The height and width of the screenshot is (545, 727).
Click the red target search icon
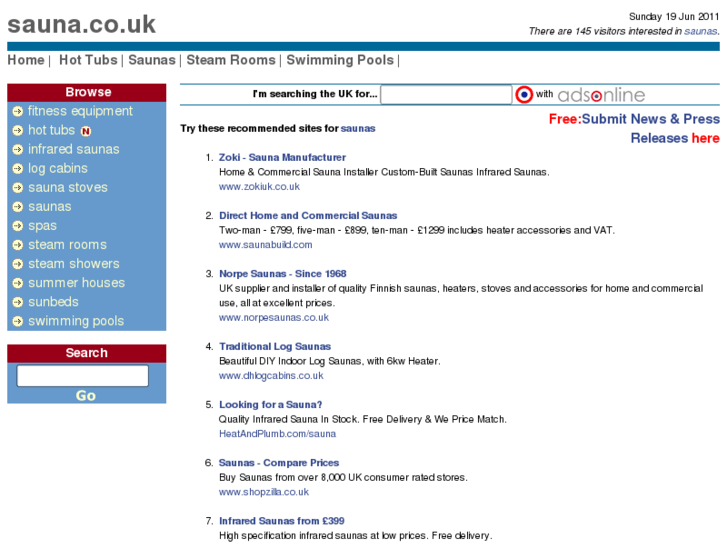tap(524, 95)
